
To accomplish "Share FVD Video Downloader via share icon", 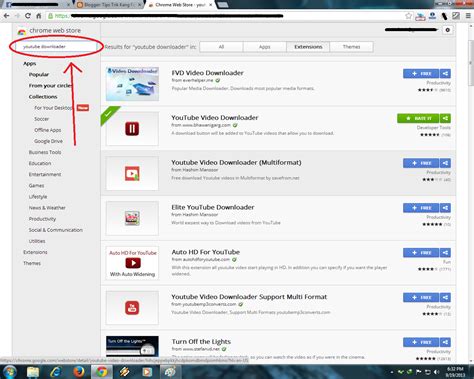I will [x=445, y=74].
